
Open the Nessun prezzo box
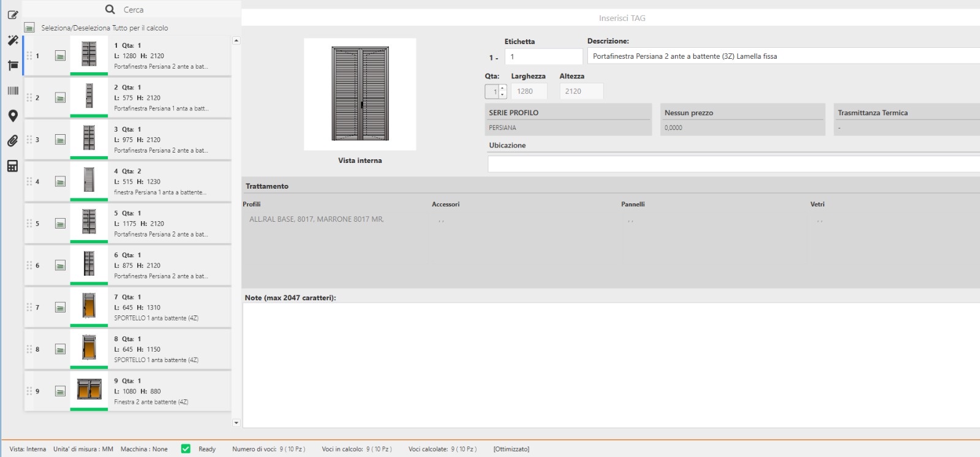pos(743,119)
